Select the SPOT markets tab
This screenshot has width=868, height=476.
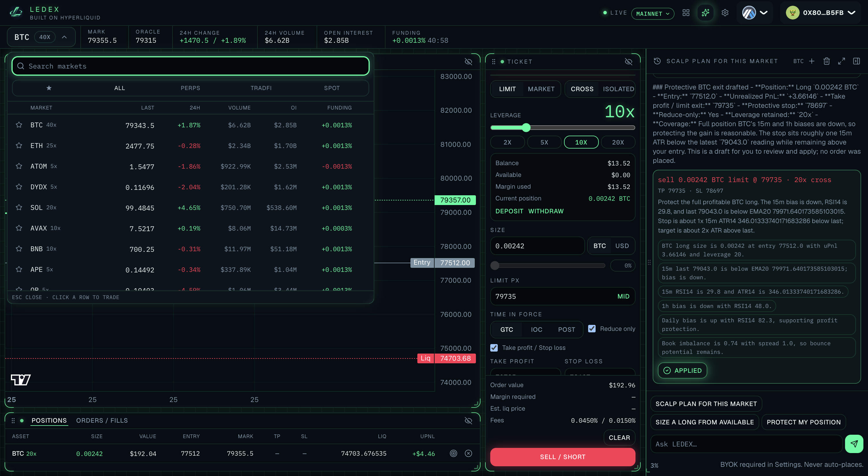(x=332, y=88)
